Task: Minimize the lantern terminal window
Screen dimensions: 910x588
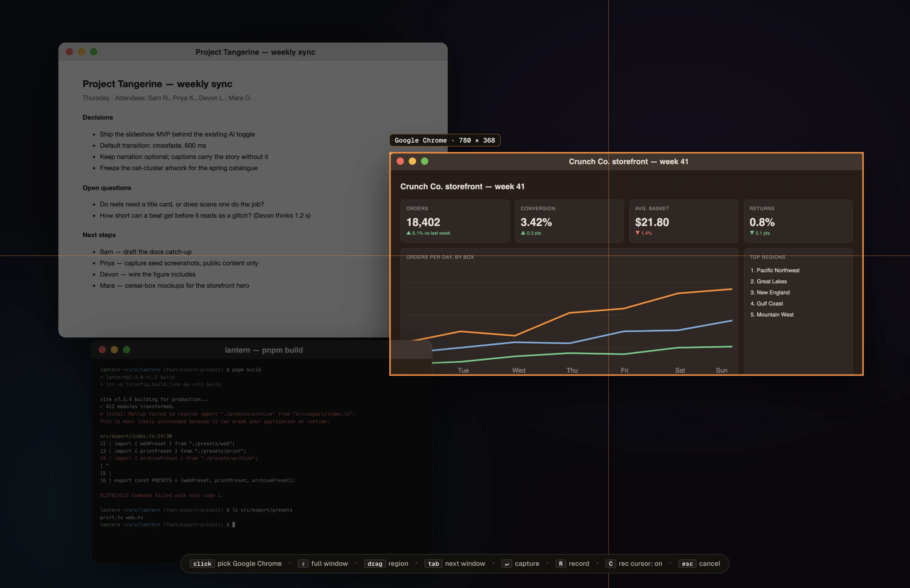Action: [x=114, y=349]
